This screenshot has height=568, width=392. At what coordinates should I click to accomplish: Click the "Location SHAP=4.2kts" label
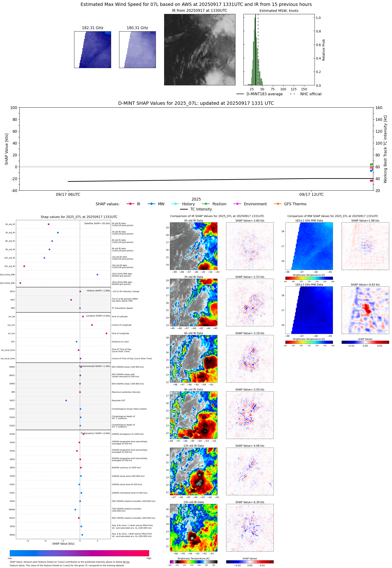tap(98, 316)
